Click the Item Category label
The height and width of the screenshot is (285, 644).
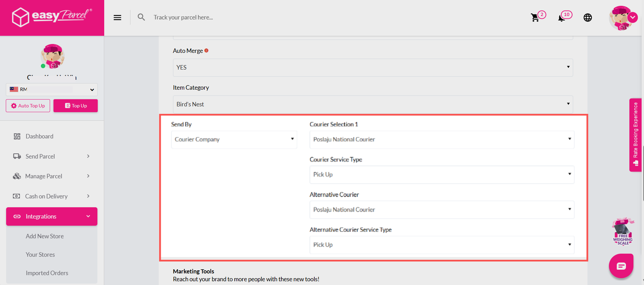(191, 88)
